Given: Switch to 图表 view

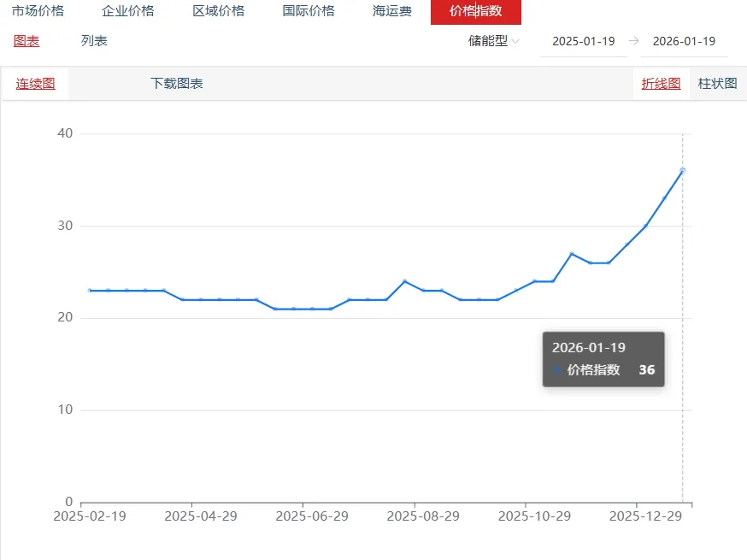Looking at the screenshot, I should 26,41.
